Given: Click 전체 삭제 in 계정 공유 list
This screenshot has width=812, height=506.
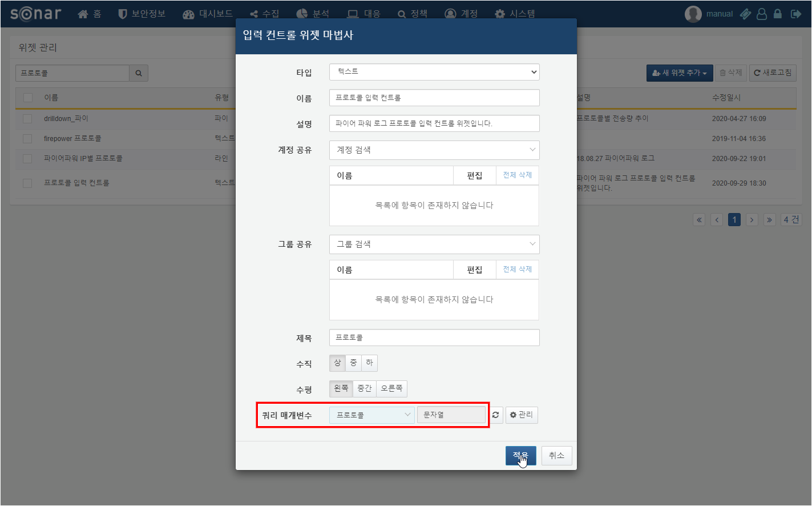Looking at the screenshot, I should click(517, 175).
